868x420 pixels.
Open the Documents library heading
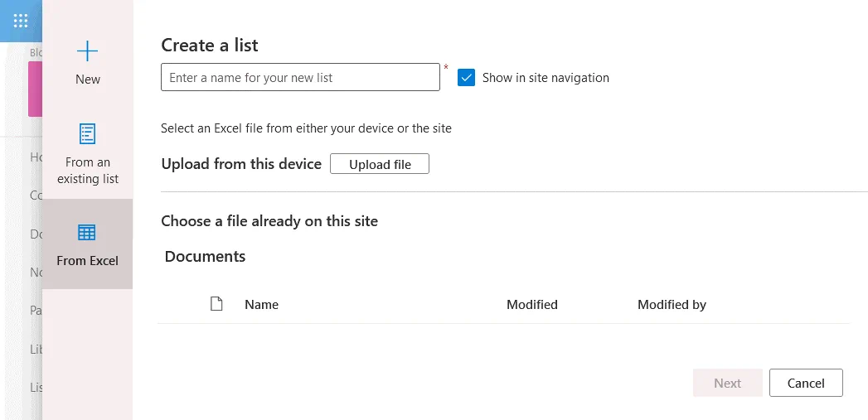coord(205,257)
